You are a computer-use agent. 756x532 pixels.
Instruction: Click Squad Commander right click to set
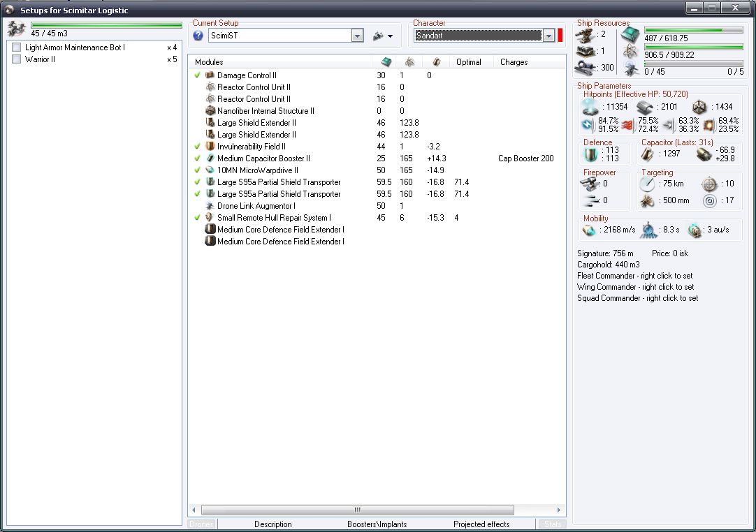637,298
